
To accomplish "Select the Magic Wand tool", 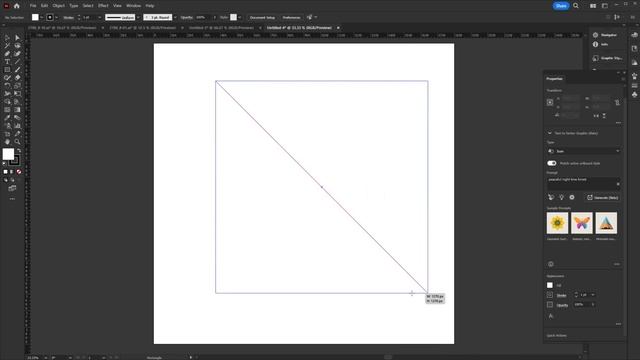I will (7, 46).
